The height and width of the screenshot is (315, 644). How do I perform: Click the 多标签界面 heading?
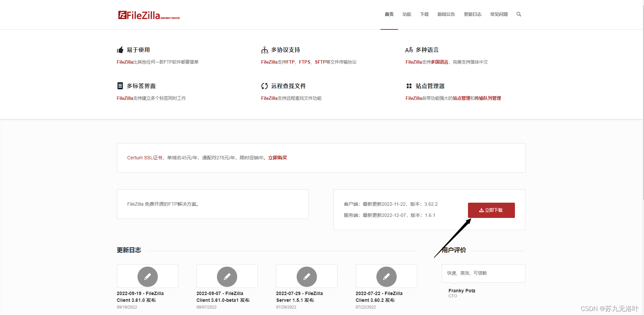point(141,86)
